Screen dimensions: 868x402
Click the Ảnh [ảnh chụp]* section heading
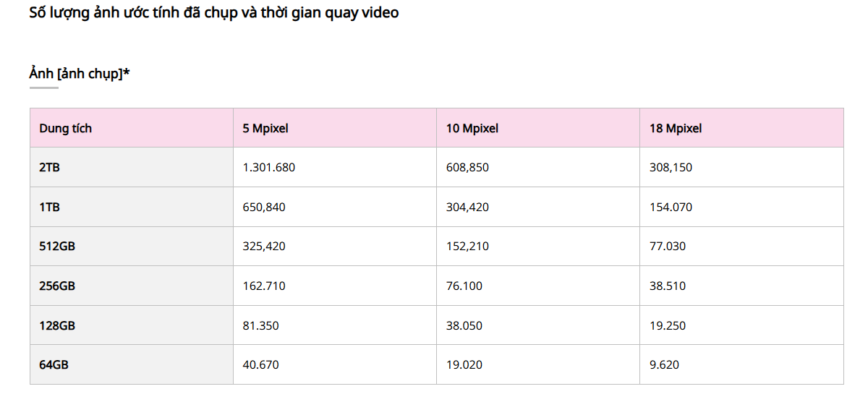[x=80, y=74]
